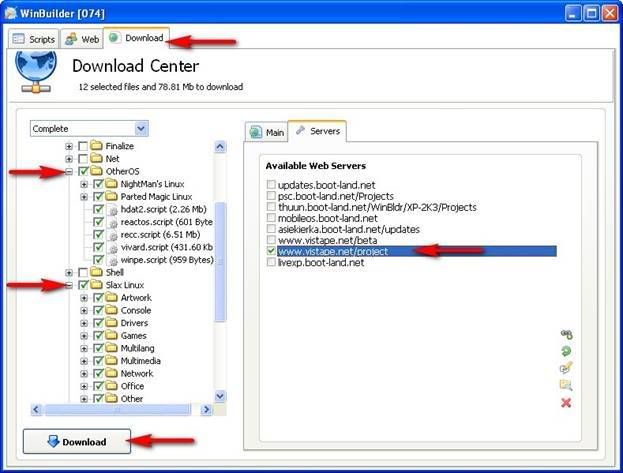Screen dimensions: 623x473
Task: Select the Network folder row
Action: 137,373
